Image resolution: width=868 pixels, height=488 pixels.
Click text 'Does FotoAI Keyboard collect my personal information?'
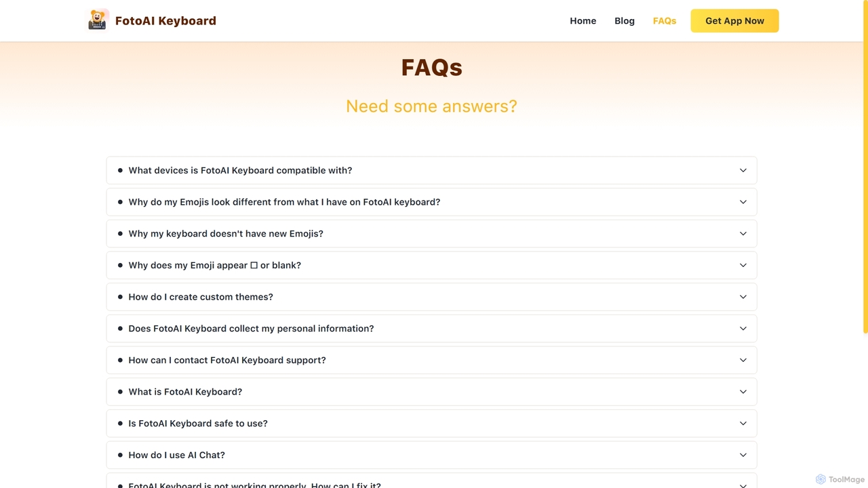251,328
